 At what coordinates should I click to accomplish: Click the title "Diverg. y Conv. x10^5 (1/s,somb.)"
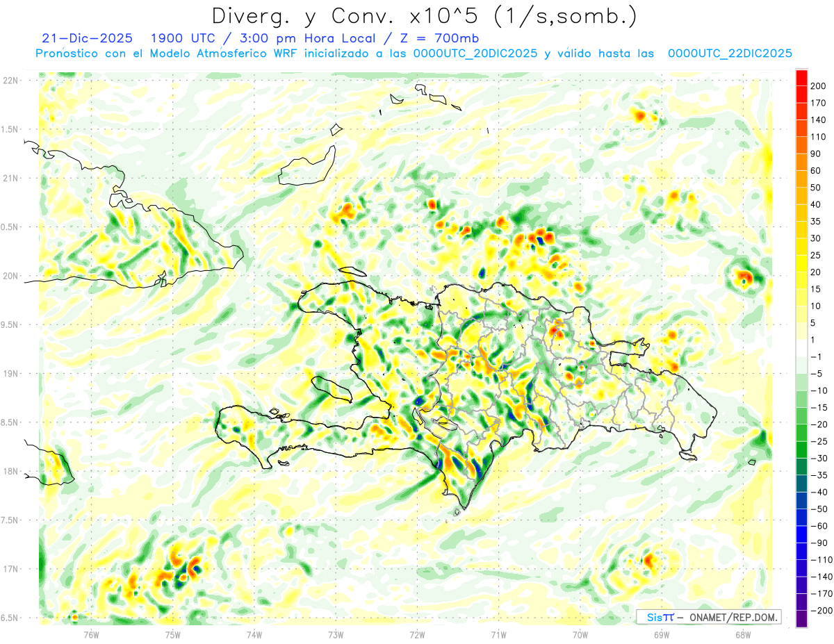click(424, 16)
